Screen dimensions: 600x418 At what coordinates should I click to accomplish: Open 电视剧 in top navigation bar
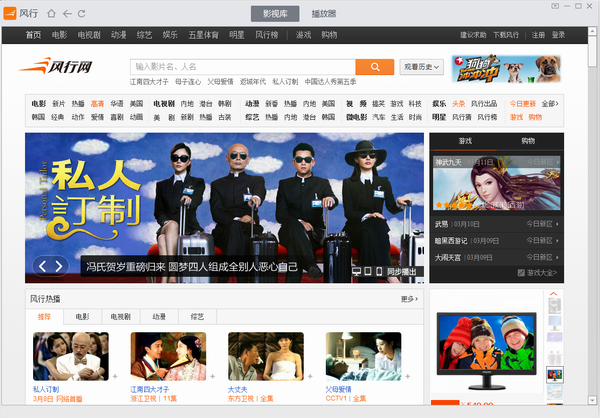tap(89, 35)
